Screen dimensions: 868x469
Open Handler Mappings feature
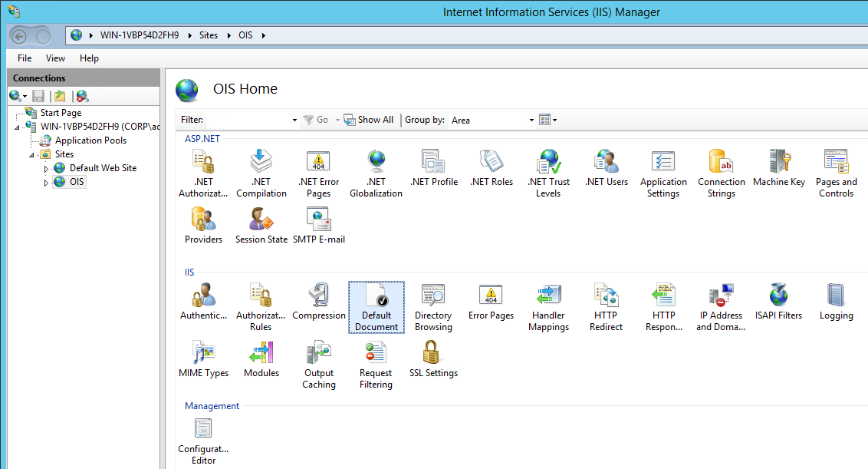click(548, 308)
